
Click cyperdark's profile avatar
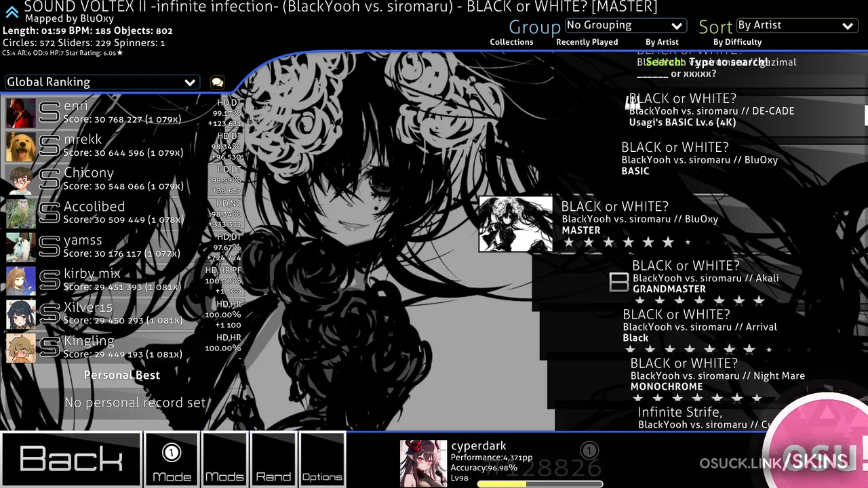[423, 464]
